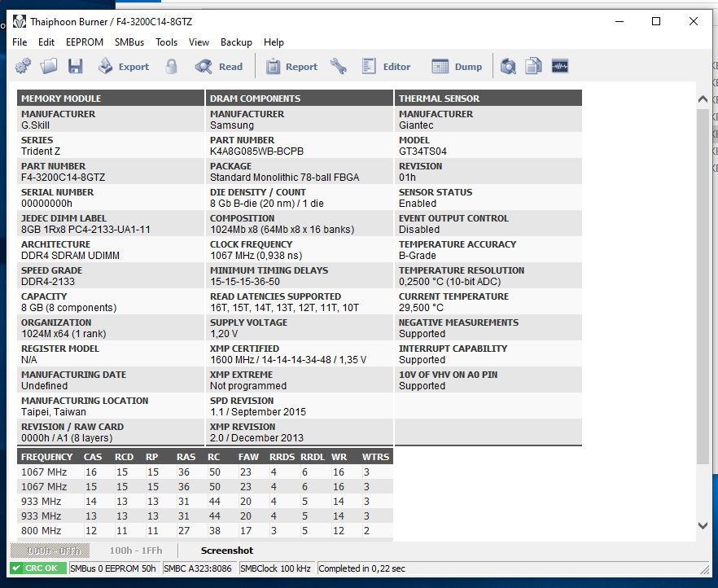
Task: Open the View menu
Action: [x=199, y=42]
